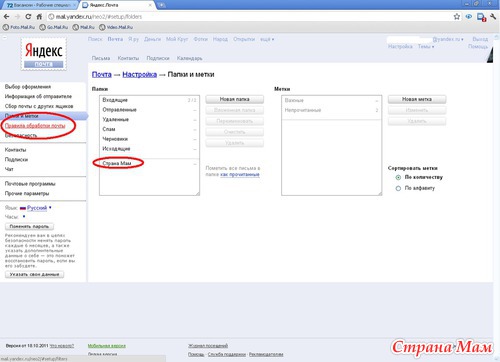Open the extension icon with red badge
This screenshot has height=362, width=500.
481,17
